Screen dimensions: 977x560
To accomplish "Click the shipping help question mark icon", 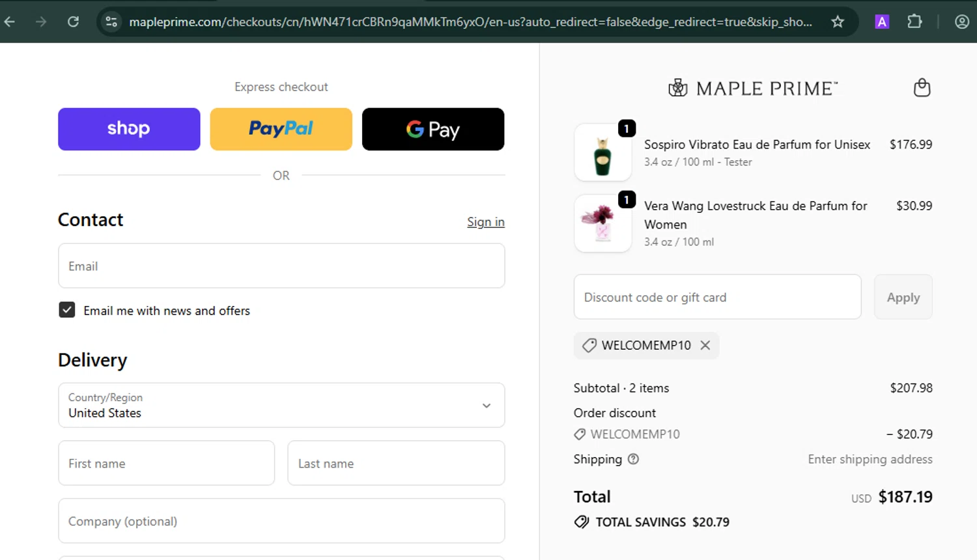I will point(633,459).
